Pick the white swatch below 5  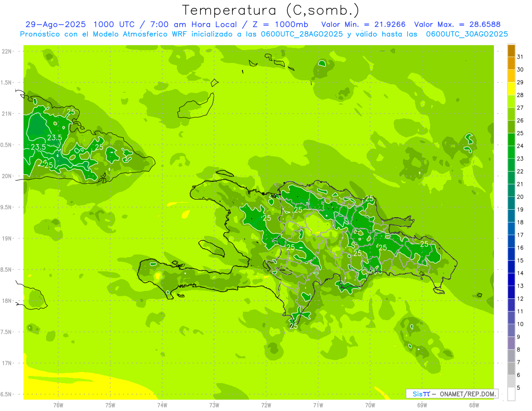tap(511, 394)
